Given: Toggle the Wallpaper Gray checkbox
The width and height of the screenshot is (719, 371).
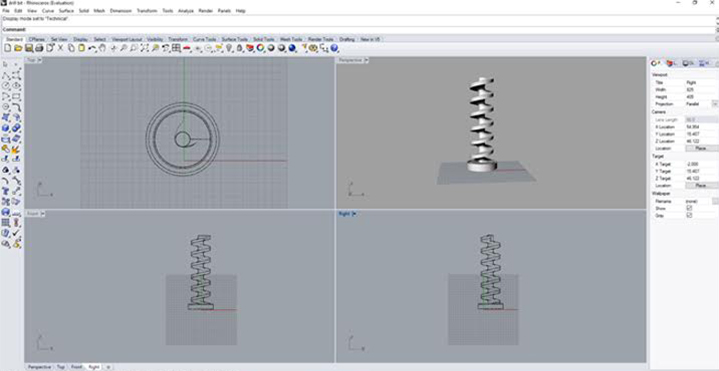Looking at the screenshot, I should click(689, 215).
